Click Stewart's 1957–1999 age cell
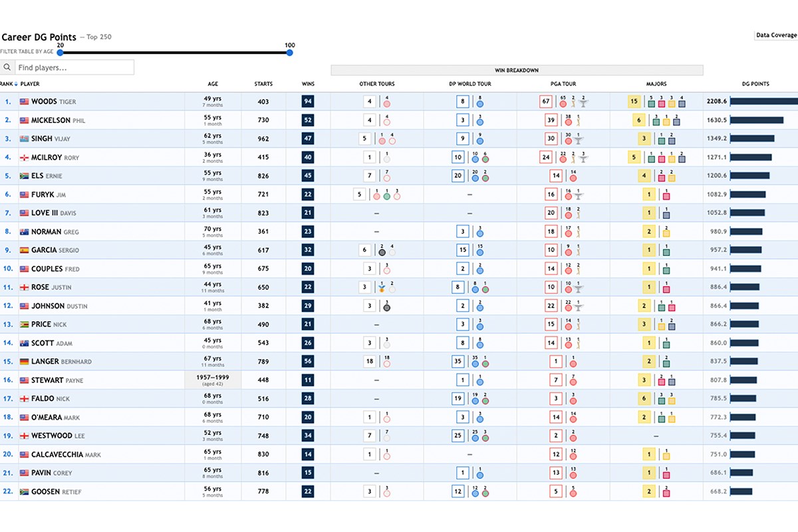Screen dimensions: 798x532 [x=213, y=380]
